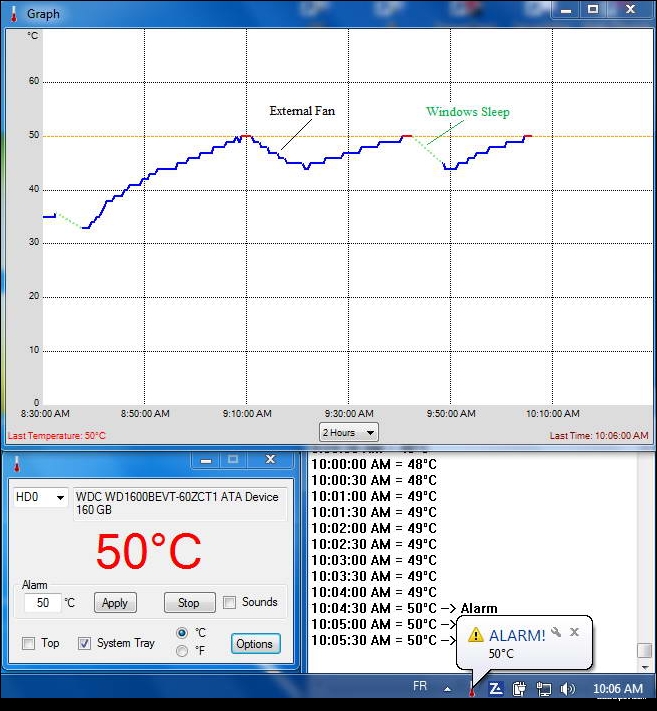This screenshot has height=711, width=657.
Task: Open the Z tray icon
Action: point(496,689)
